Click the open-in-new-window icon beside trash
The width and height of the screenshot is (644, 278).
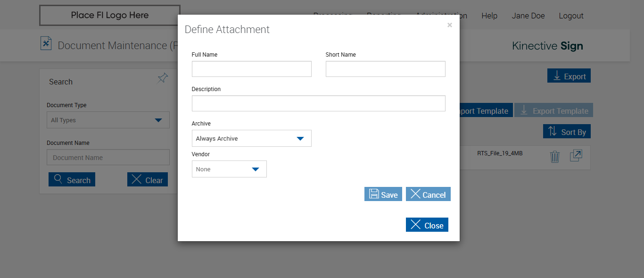coord(576,156)
